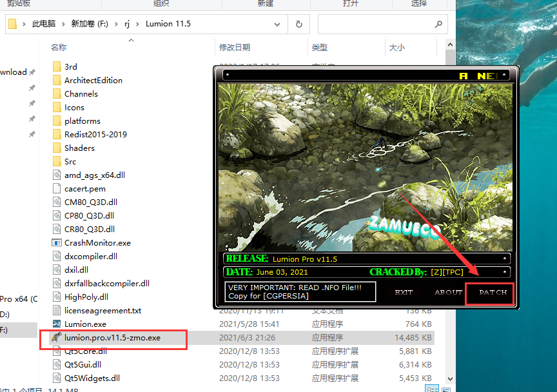Click the Qt5Widgets.dll file icon
This screenshot has width=557, height=392.
[x=57, y=378]
